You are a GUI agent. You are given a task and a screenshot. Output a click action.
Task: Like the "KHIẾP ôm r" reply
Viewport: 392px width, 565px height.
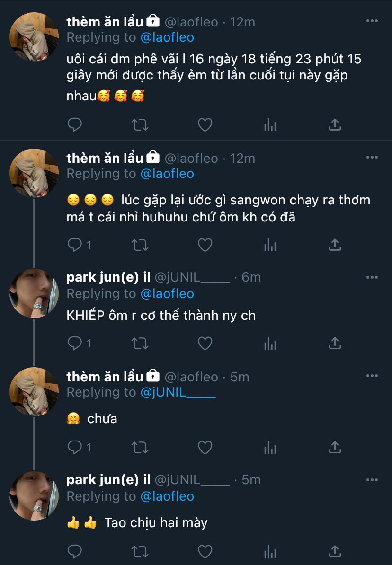coord(205,343)
